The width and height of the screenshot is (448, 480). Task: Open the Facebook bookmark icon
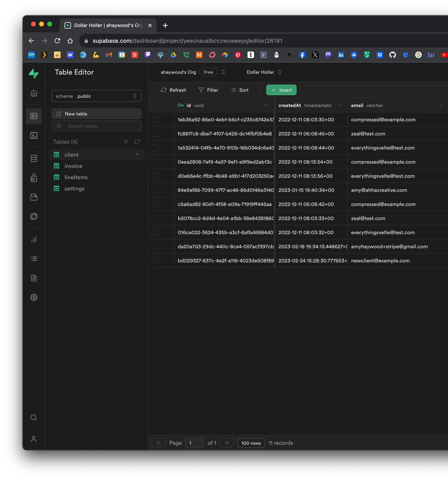[302, 55]
